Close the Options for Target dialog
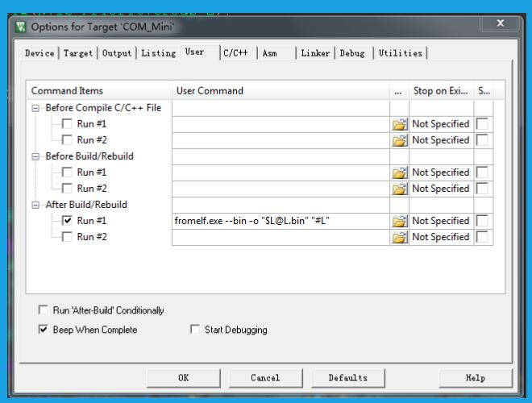 coord(500,23)
